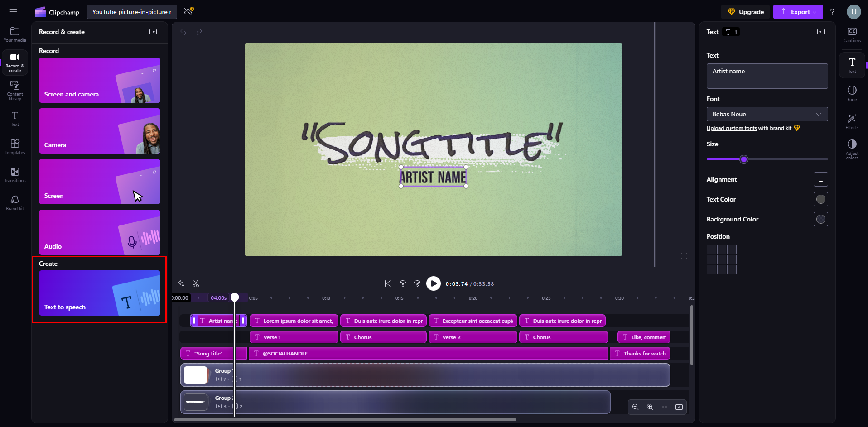Start an Audio recording
This screenshot has width=868, height=427.
tap(100, 232)
